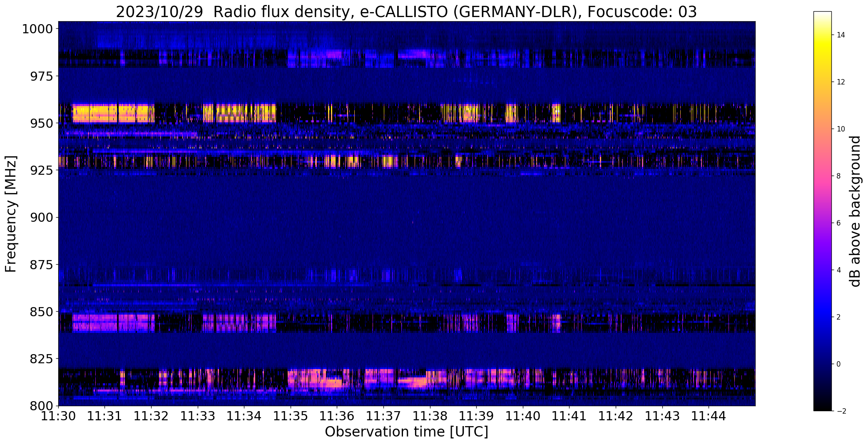The width and height of the screenshot is (868, 444).
Task: Click the 850 MHz frequency tick label
Action: (x=42, y=312)
